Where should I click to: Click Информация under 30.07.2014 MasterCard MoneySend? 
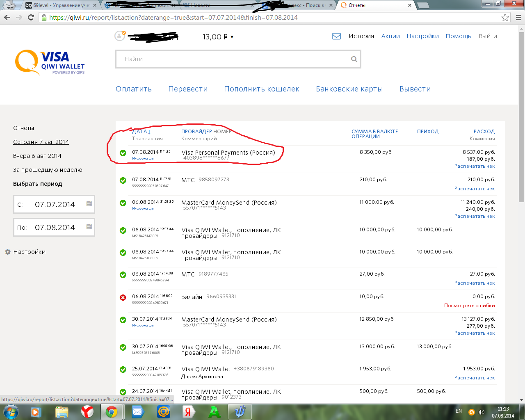143,325
